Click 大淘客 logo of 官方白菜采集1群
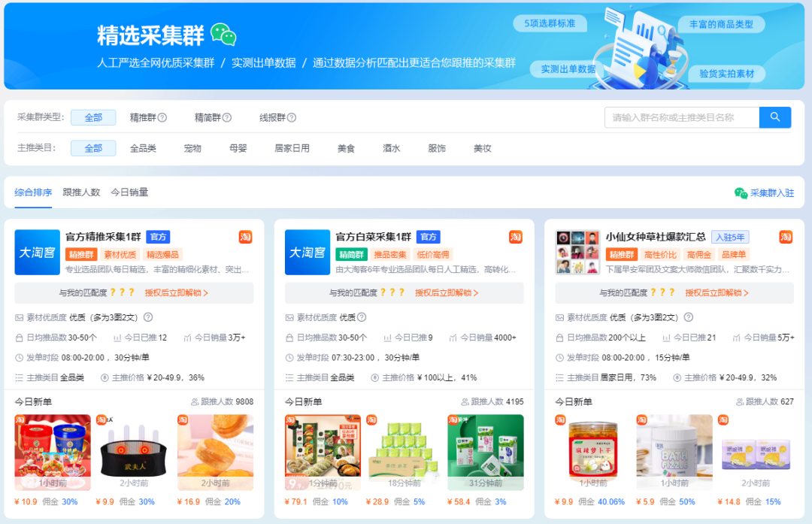This screenshot has height=524, width=812. 308,252
